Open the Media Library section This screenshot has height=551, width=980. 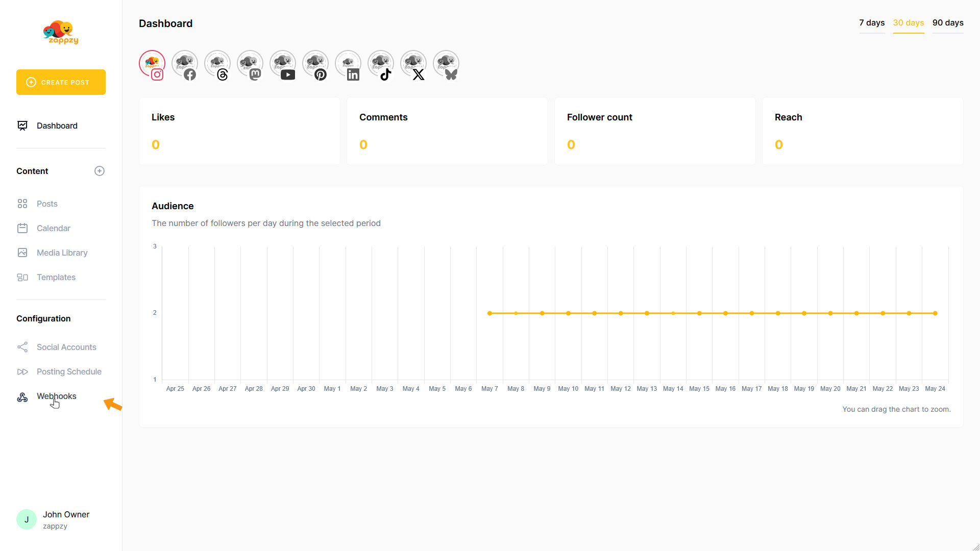62,253
